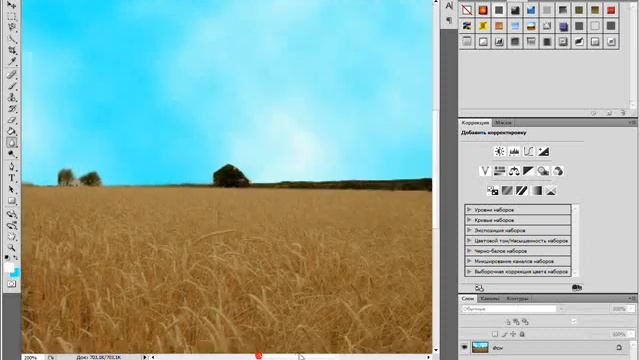
Task: Open the Paragraph panel icon
Action: [449, 20]
